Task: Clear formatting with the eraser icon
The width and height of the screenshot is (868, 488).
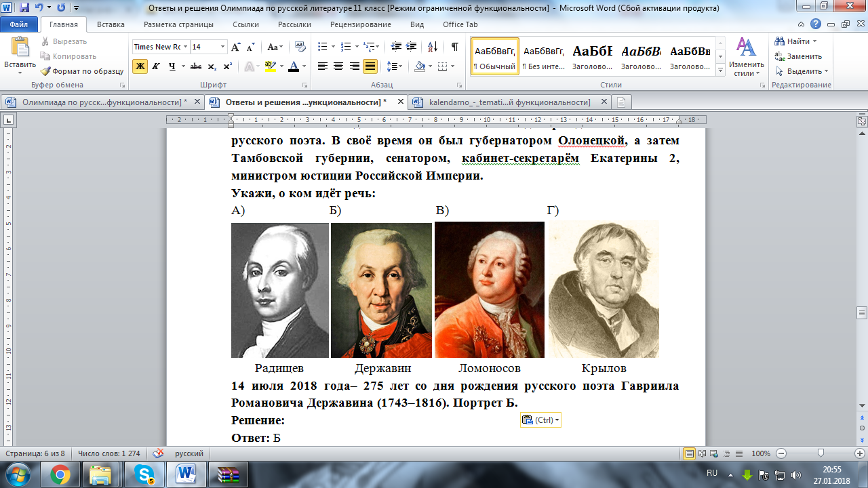Action: [300, 47]
